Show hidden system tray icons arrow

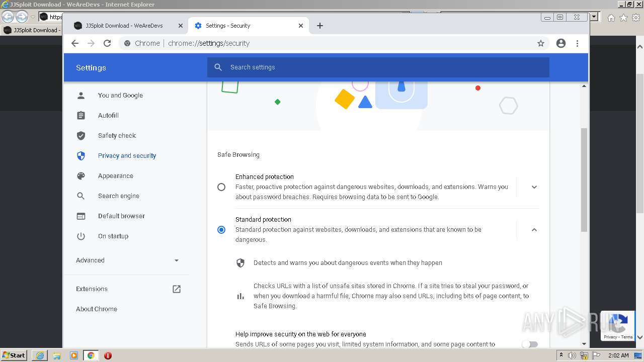coord(561,355)
